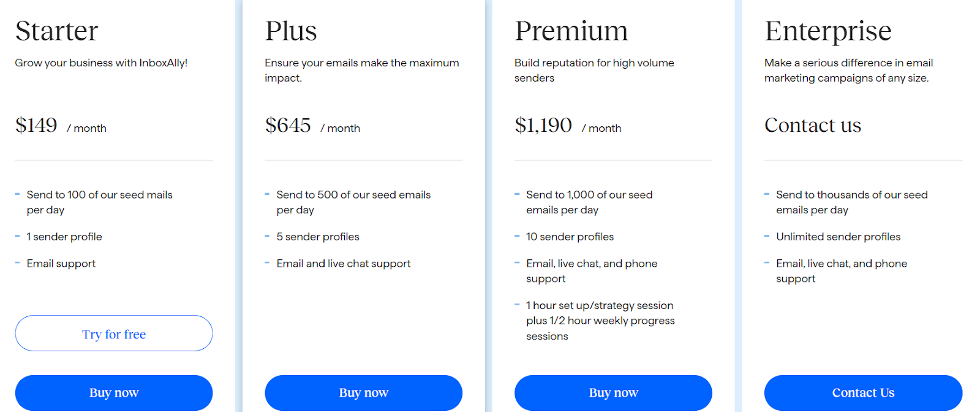Click the Contact Us button
The image size is (980, 412).
863,392
